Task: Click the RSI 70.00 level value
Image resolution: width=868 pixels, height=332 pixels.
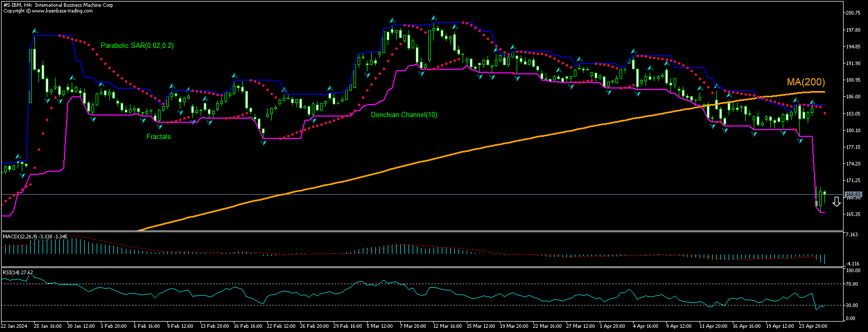Action: coord(853,284)
